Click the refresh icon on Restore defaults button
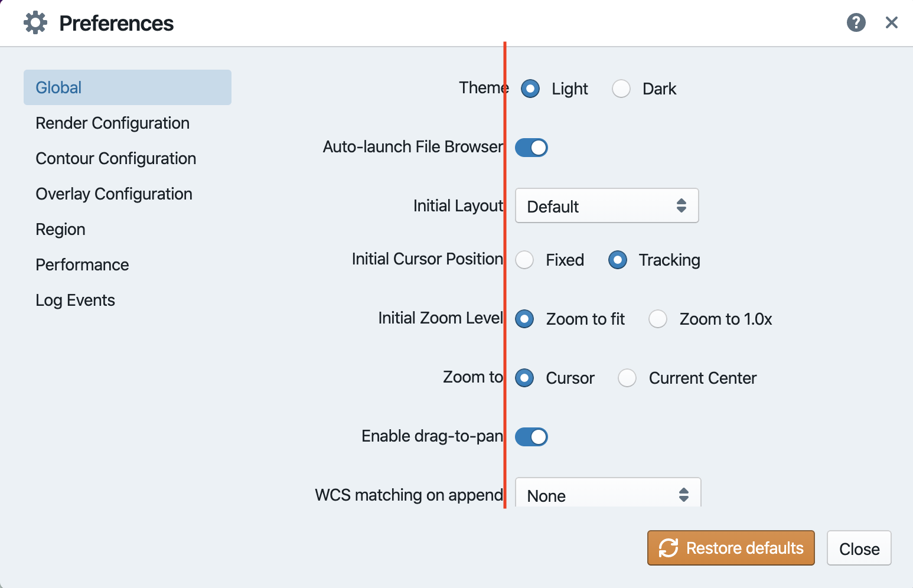913x588 pixels. pyautogui.click(x=668, y=548)
